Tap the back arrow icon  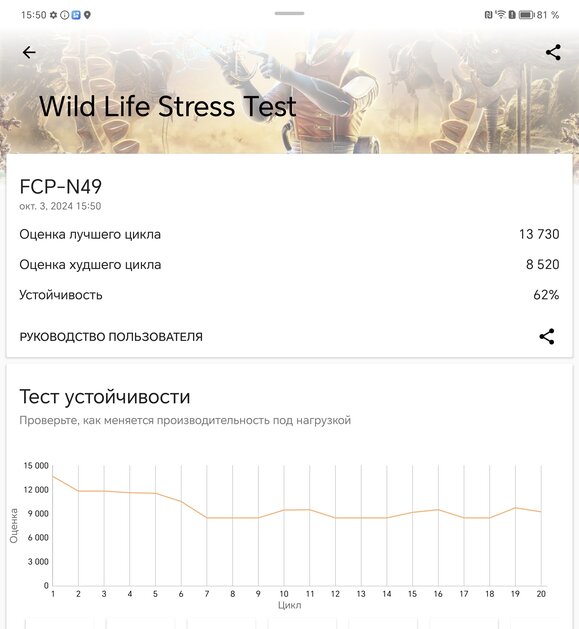point(29,52)
